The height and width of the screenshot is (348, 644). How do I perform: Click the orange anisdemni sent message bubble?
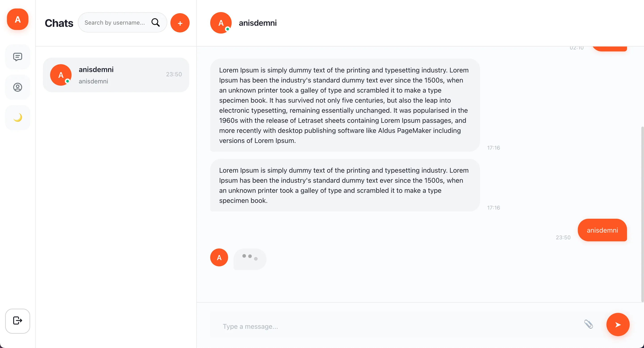602,230
